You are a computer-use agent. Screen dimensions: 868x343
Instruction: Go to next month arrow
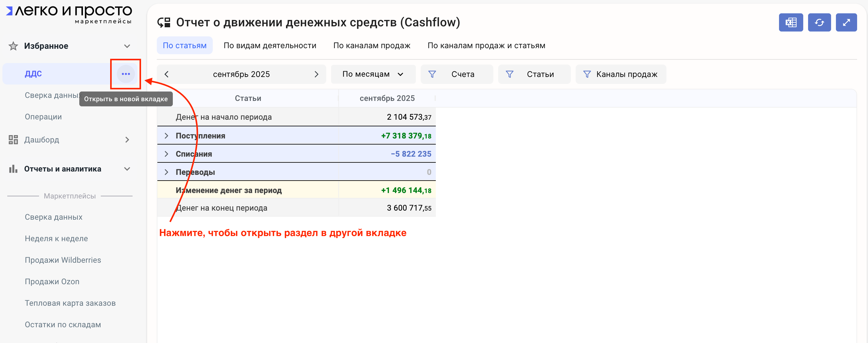point(316,74)
